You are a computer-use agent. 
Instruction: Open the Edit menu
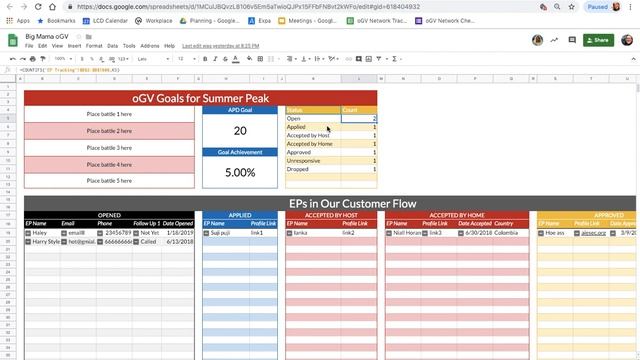tap(43, 46)
